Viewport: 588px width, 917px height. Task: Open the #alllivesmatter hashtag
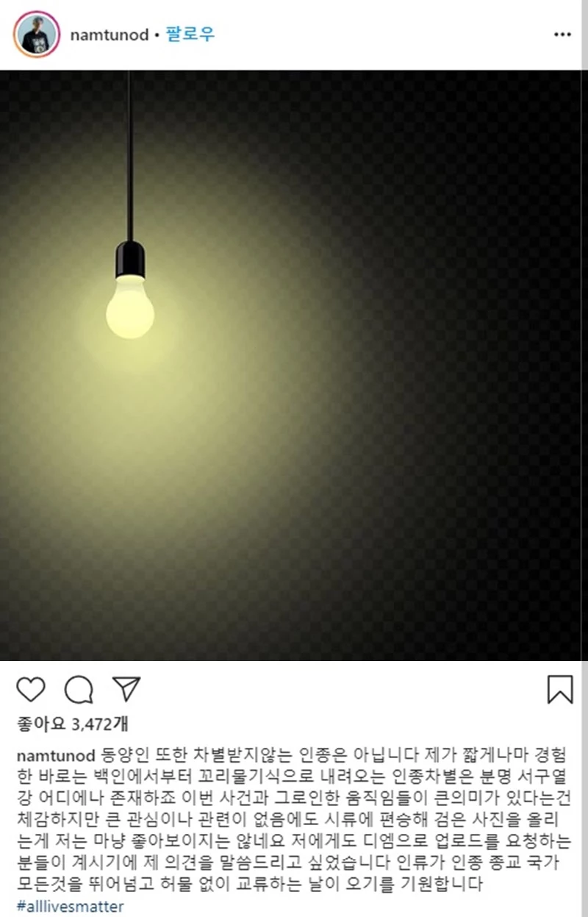pyautogui.click(x=70, y=906)
